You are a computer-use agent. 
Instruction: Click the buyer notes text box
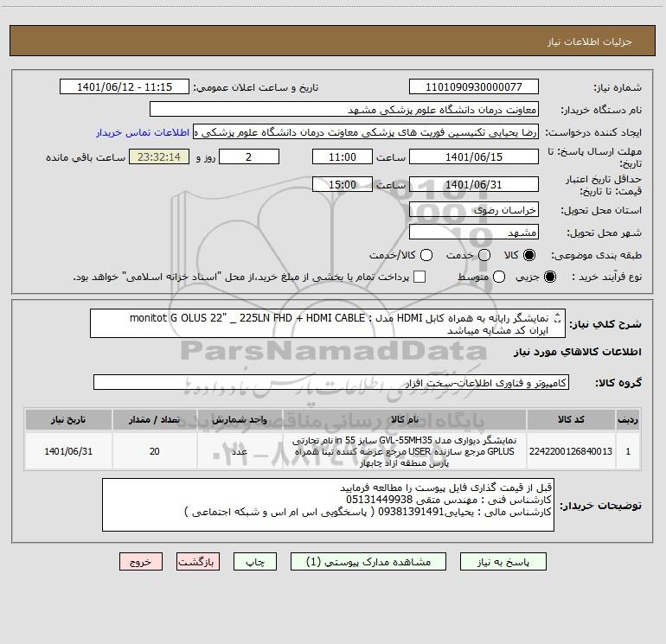point(328,505)
